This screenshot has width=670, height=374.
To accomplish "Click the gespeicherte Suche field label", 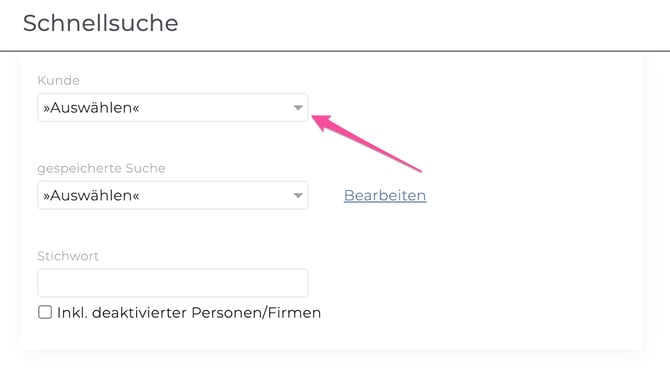I will coord(101,168).
